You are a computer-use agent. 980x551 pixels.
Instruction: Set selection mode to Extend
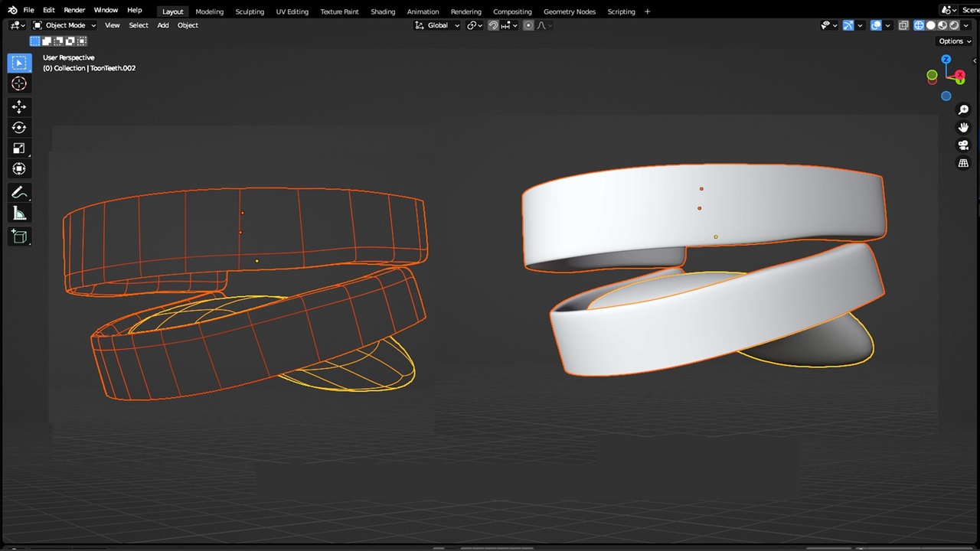click(46, 41)
